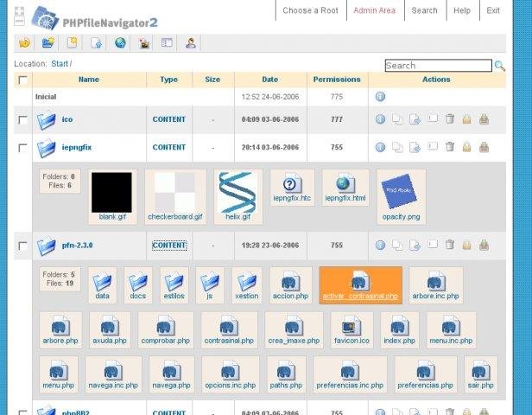Open the iepngfix folder name link
The image size is (532, 415).
(77, 147)
